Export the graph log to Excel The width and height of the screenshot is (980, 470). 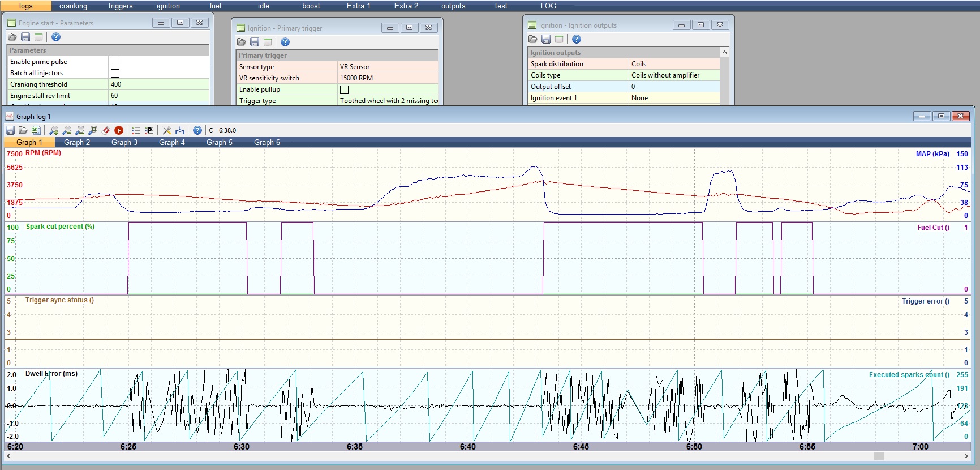[36, 130]
